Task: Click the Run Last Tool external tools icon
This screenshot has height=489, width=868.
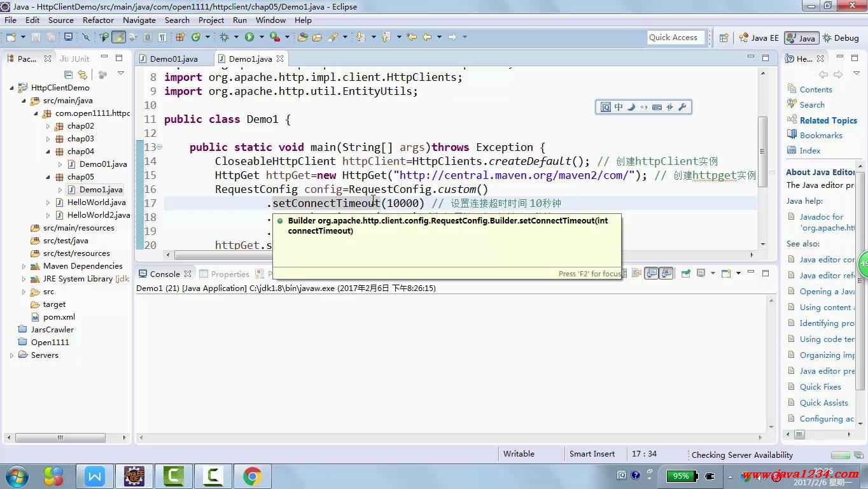Action: coord(275,37)
